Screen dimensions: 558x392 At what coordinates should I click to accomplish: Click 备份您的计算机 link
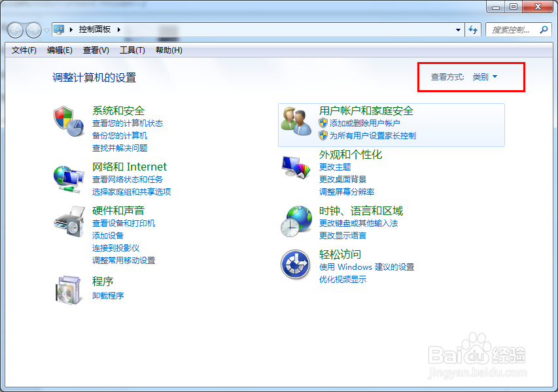(120, 135)
